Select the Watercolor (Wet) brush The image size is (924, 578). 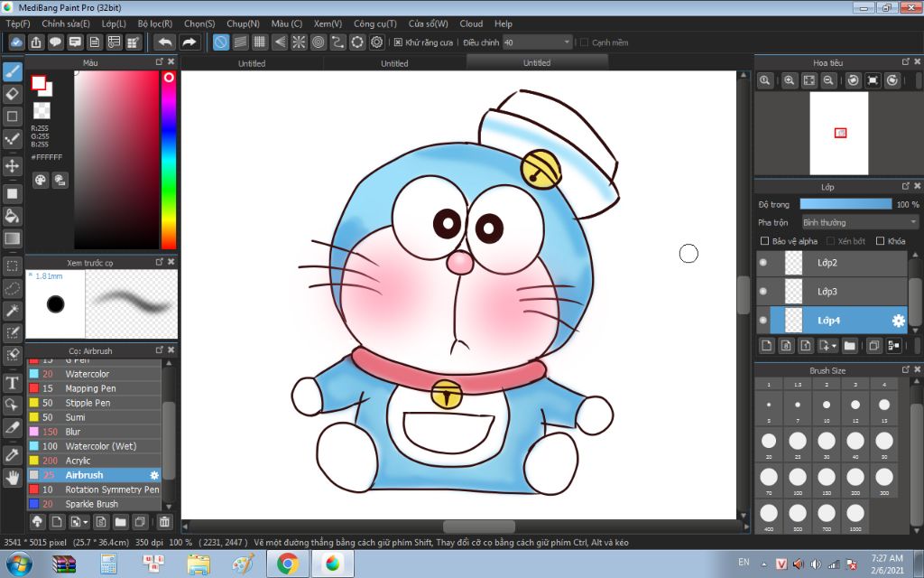(x=94, y=446)
